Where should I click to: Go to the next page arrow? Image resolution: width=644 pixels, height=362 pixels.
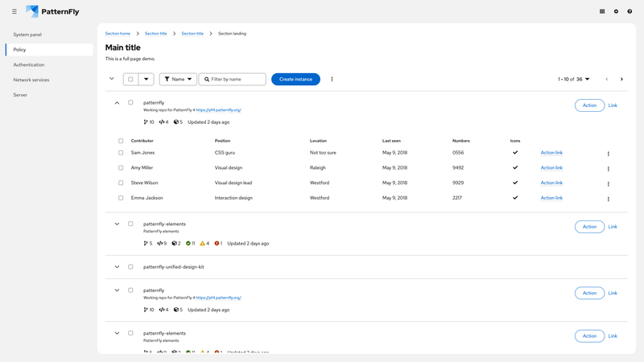[x=621, y=79]
